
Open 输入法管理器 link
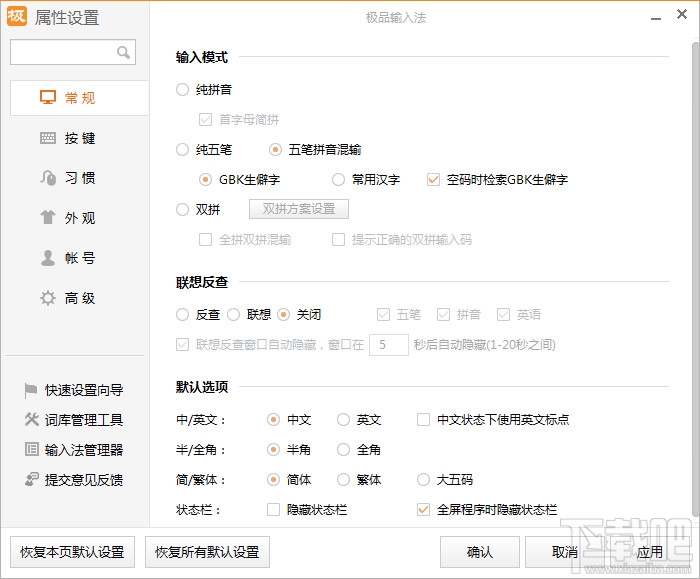pos(84,450)
